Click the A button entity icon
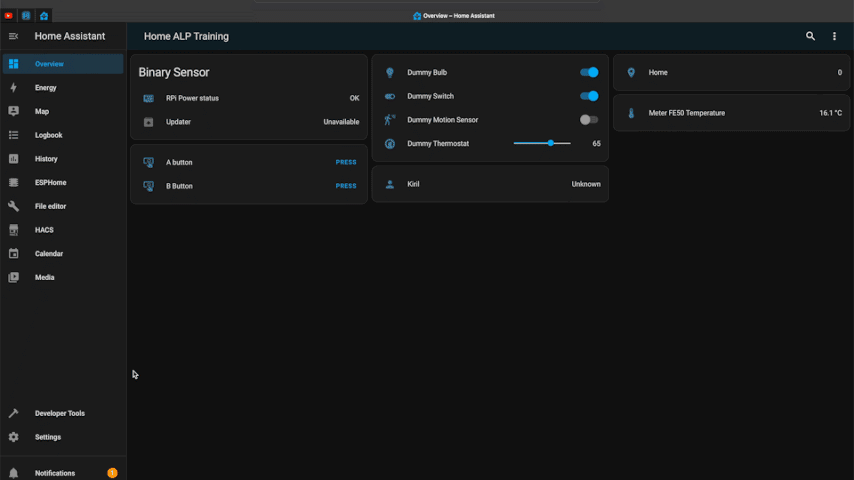This screenshot has width=854, height=480. click(x=148, y=162)
